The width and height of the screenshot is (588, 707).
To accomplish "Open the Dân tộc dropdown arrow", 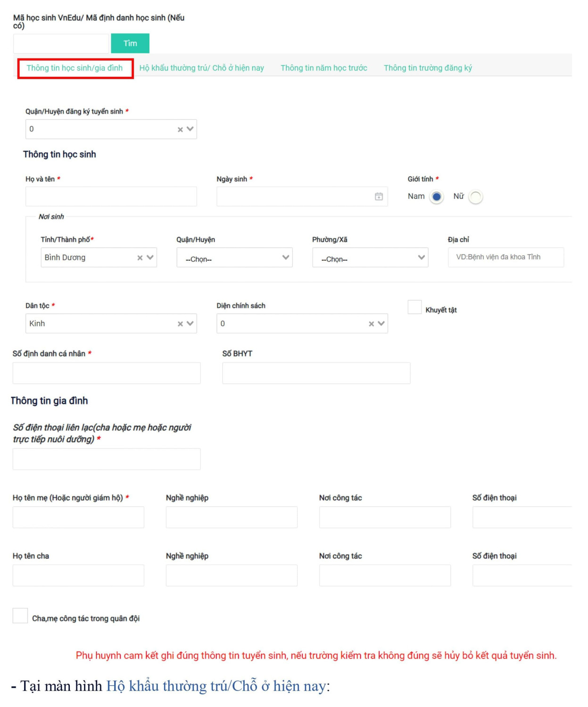I will tap(190, 324).
